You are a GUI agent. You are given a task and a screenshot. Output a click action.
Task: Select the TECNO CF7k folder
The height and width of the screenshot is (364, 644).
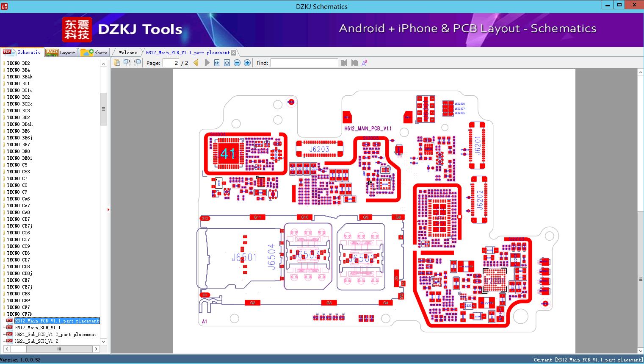click(x=19, y=314)
